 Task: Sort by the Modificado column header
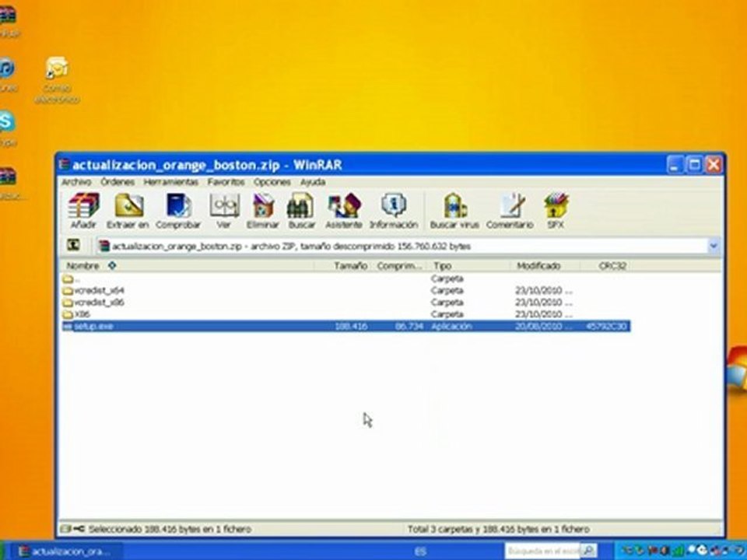point(546,266)
